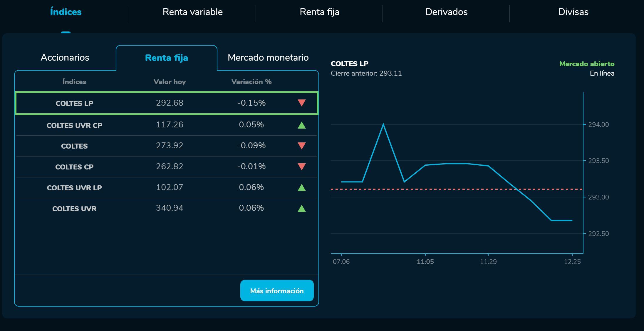The height and width of the screenshot is (331, 644).
Task: Click green up arrow for COLTES UVR LP
Action: 301,187
